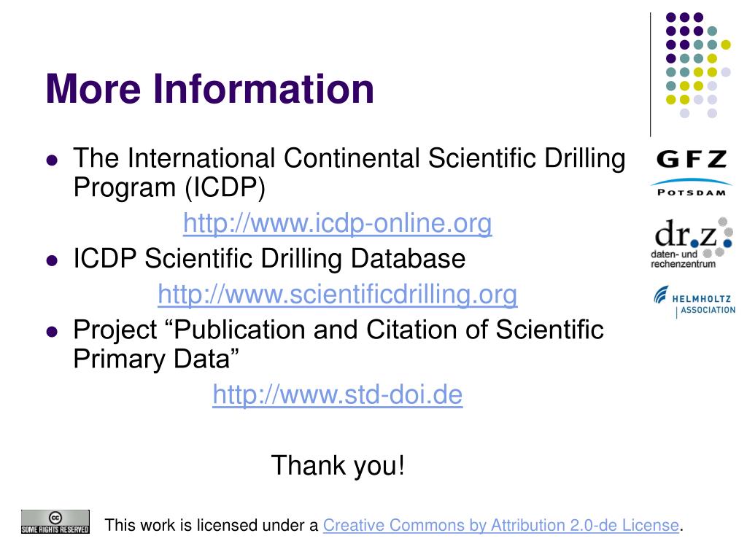The image size is (747, 560).
Task: Click the purple bullet before The International
Action: pos(52,160)
